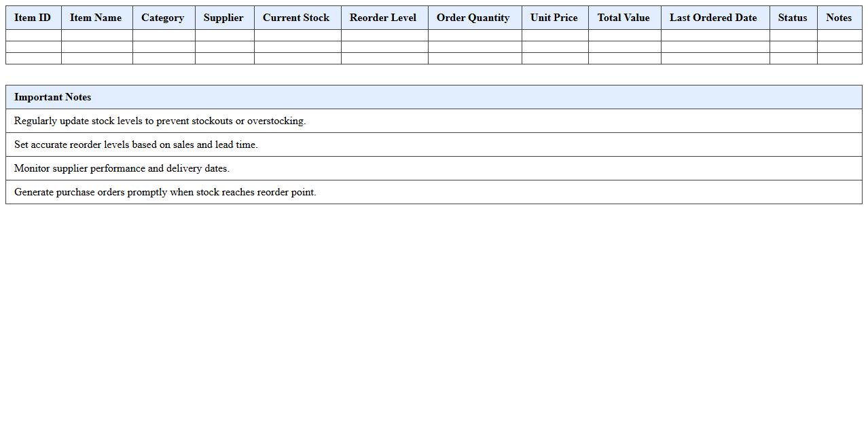The image size is (868, 441).
Task: Click the Last Ordered Date column header
Action: pos(713,18)
